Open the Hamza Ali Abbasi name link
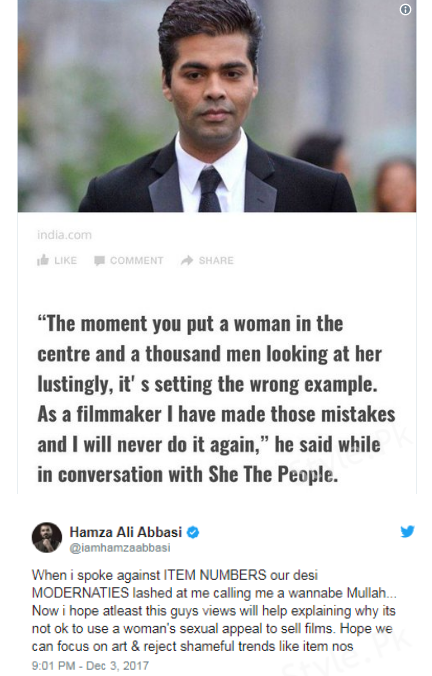The width and height of the screenshot is (432, 676). (125, 532)
